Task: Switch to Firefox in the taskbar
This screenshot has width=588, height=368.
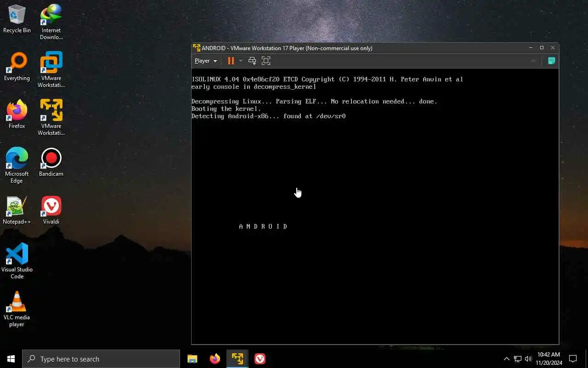Action: pyautogui.click(x=215, y=359)
